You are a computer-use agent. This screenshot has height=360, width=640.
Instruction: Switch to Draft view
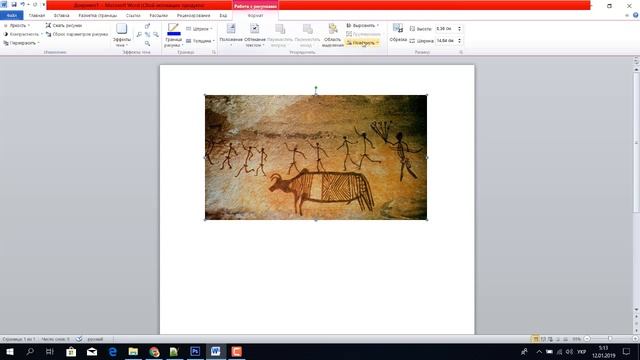[x=565, y=339]
